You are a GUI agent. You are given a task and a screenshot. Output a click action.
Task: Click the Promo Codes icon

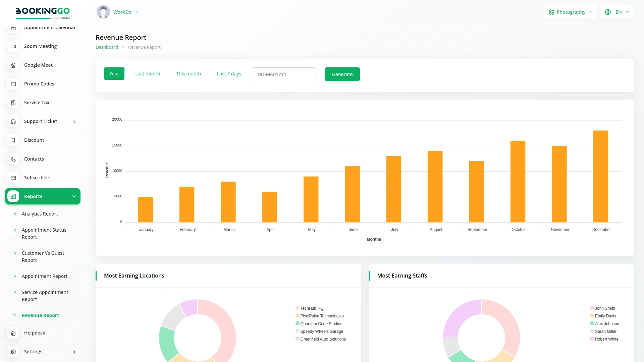point(13,84)
